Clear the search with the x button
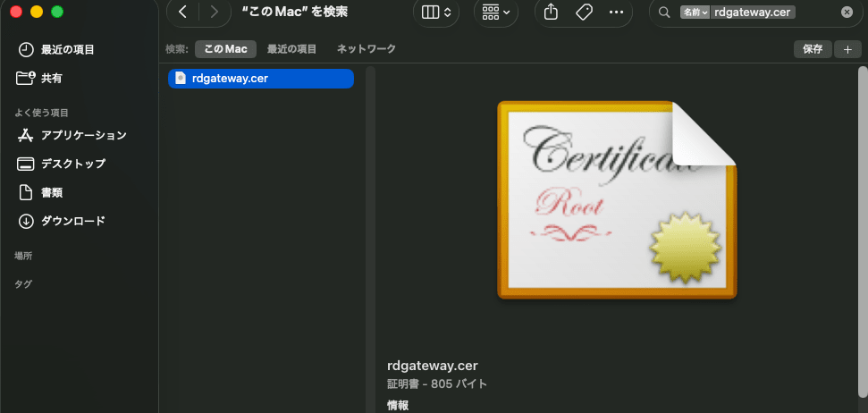Image resolution: width=868 pixels, height=413 pixels. [847, 13]
